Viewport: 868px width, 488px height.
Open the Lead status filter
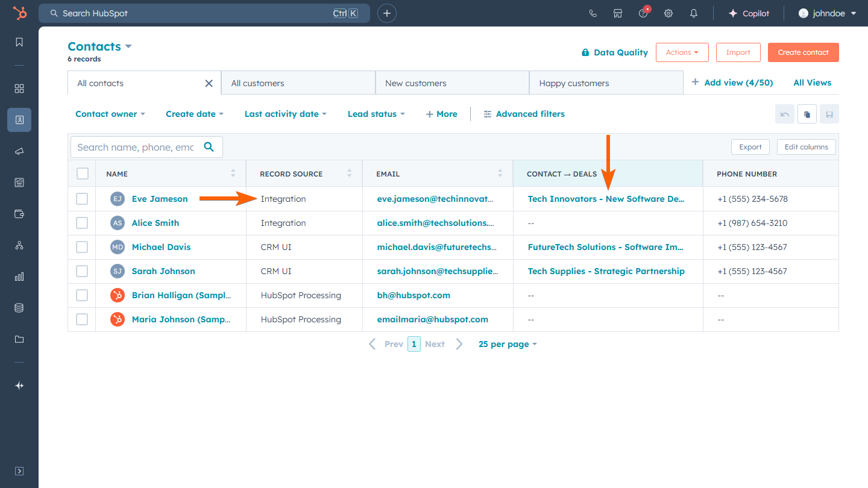tap(376, 114)
